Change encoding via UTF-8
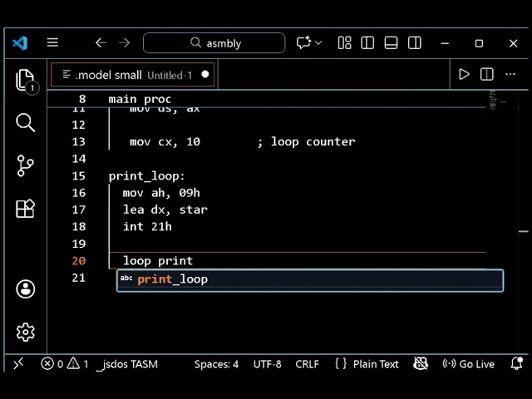The image size is (532, 399). coord(267,364)
